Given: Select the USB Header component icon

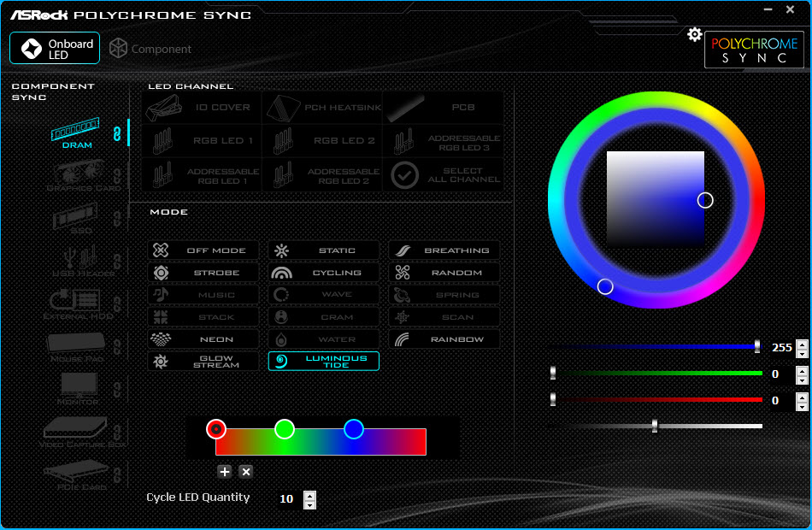Looking at the screenshot, I should coord(83,262).
